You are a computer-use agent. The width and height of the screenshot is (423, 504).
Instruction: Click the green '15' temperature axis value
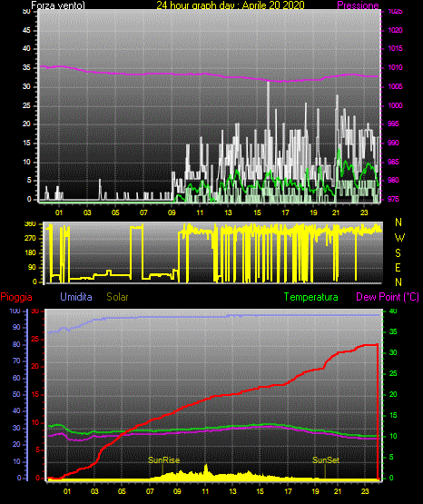pyautogui.click(x=393, y=415)
